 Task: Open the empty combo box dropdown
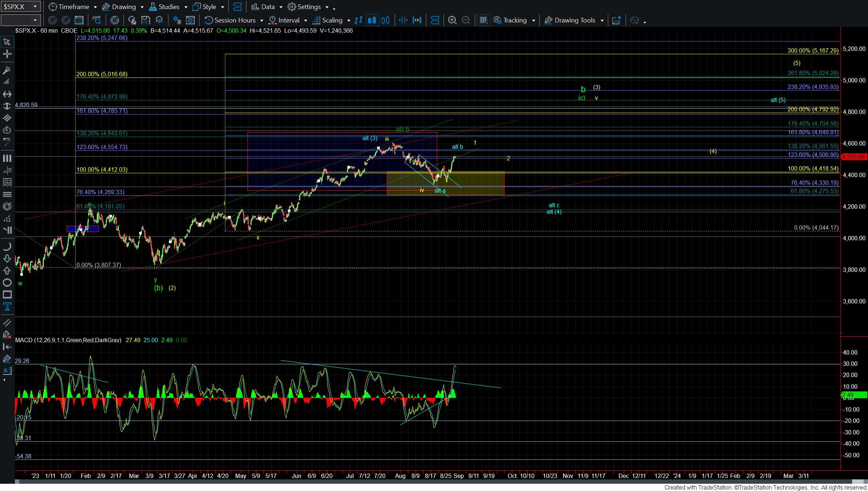point(35,20)
